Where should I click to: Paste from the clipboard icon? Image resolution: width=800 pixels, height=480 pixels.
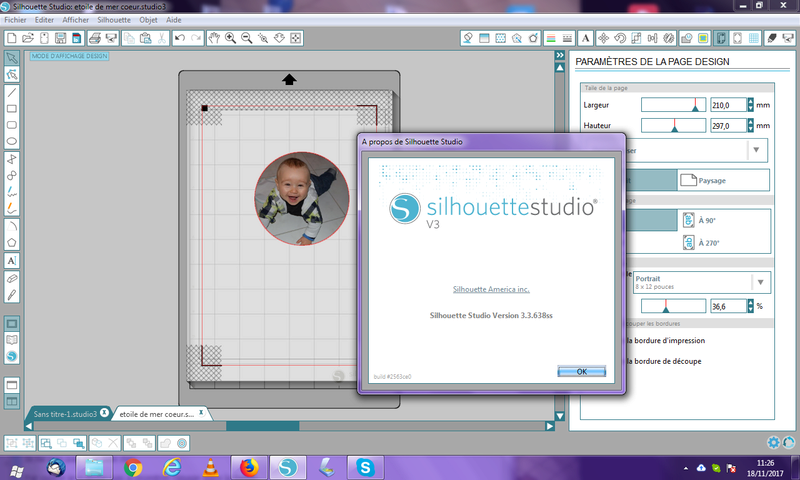[x=145, y=38]
